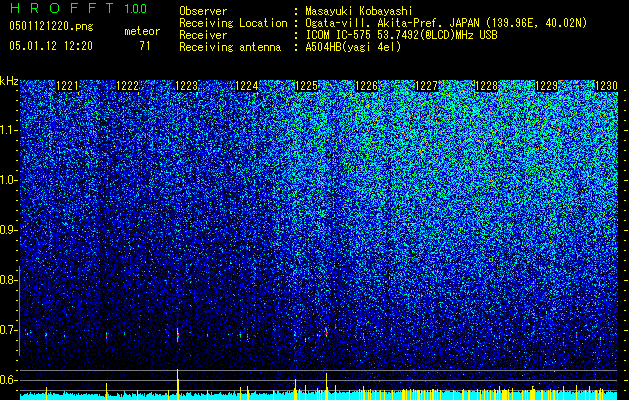The image size is (629, 400).
Task: Click the 1226 time marker
Action: coord(366,86)
